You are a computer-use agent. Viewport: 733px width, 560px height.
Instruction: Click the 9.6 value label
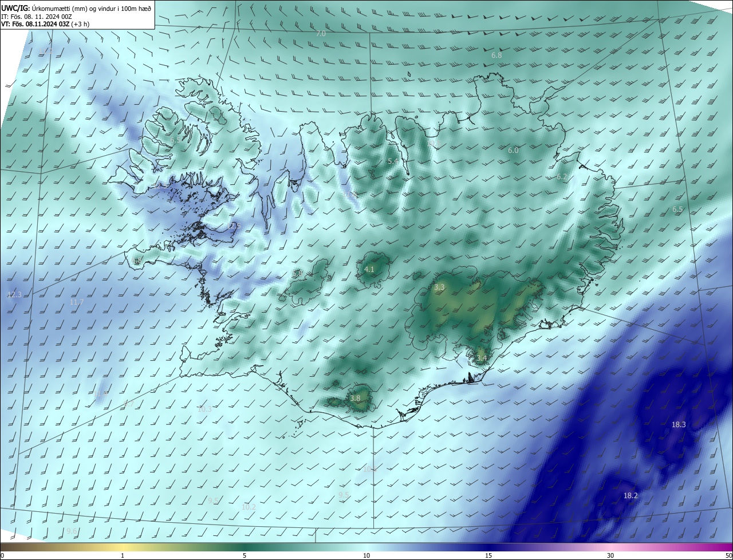pyautogui.click(x=71, y=531)
